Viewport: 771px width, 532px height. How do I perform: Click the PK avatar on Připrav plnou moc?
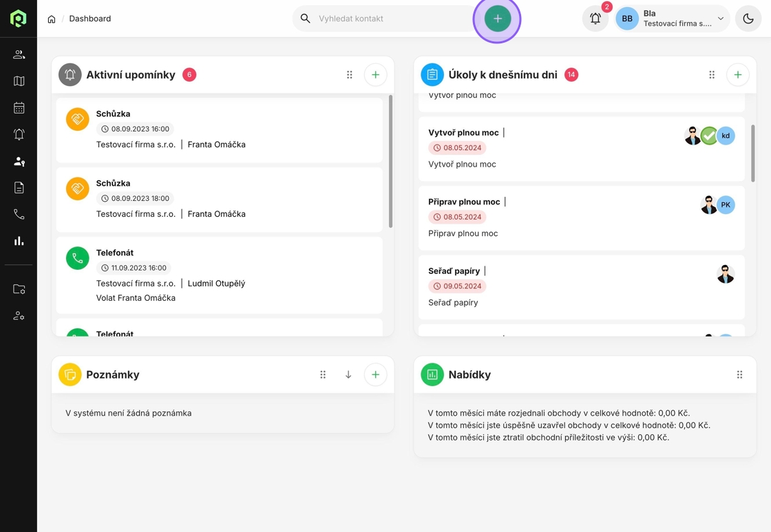726,205
